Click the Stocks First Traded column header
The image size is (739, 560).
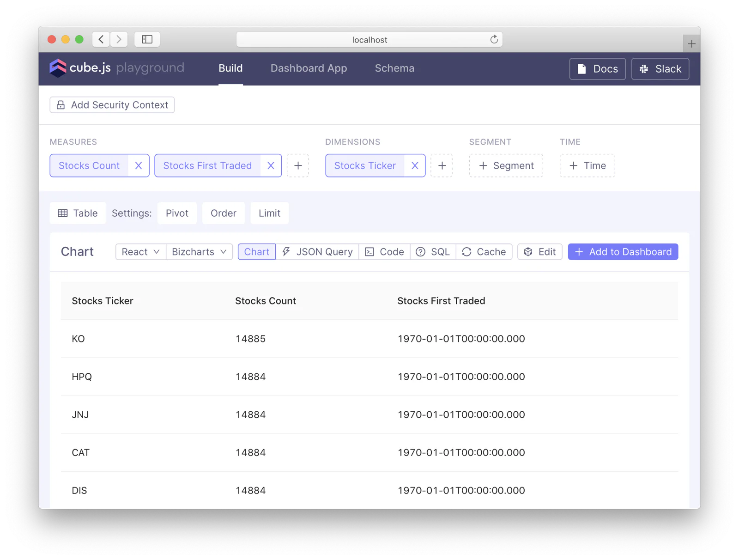point(441,301)
